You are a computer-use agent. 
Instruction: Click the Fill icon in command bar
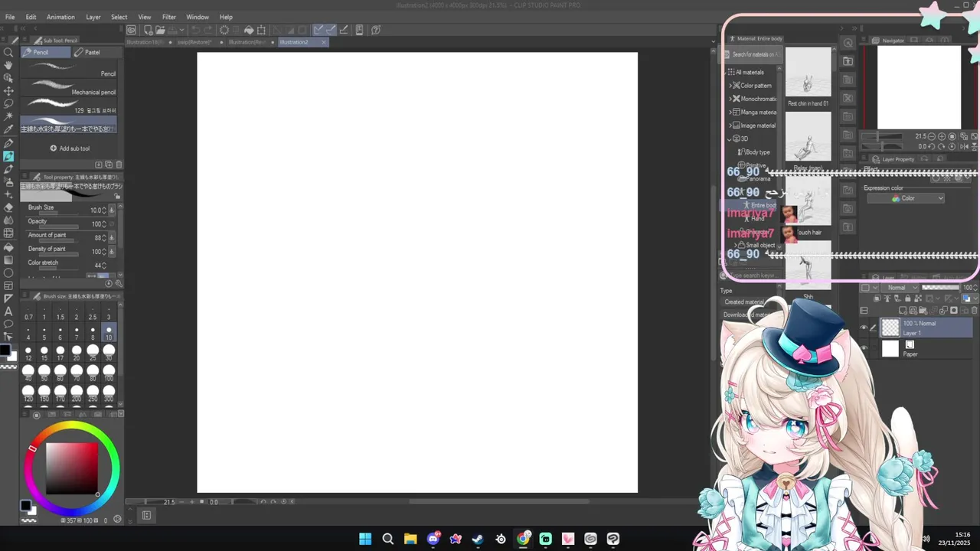tap(249, 30)
